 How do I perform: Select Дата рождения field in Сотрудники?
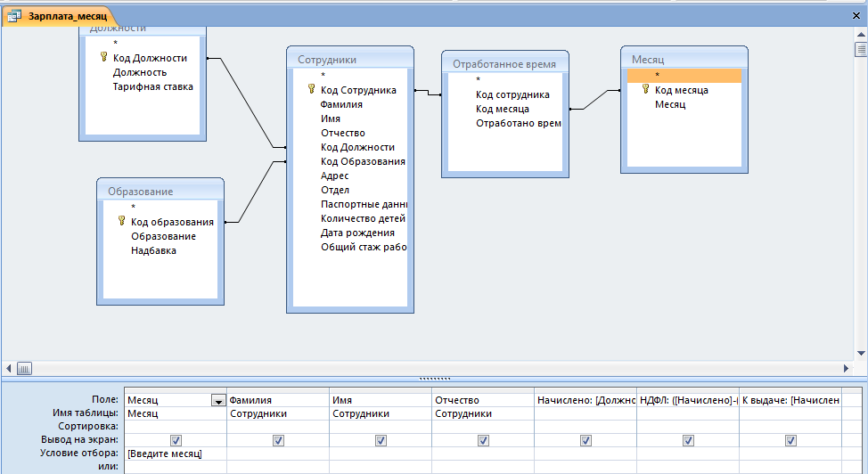[x=357, y=233]
